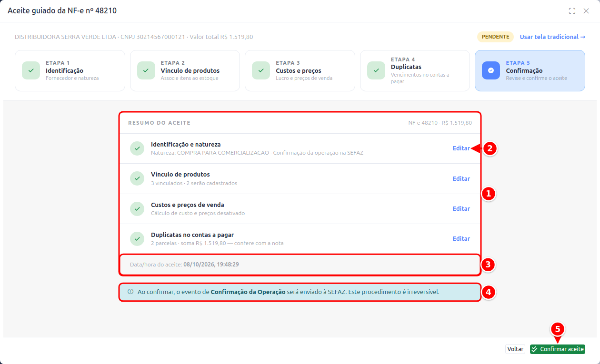Click green check icon of Etapa 1
This screenshot has height=364, width=600.
pos(31,70)
